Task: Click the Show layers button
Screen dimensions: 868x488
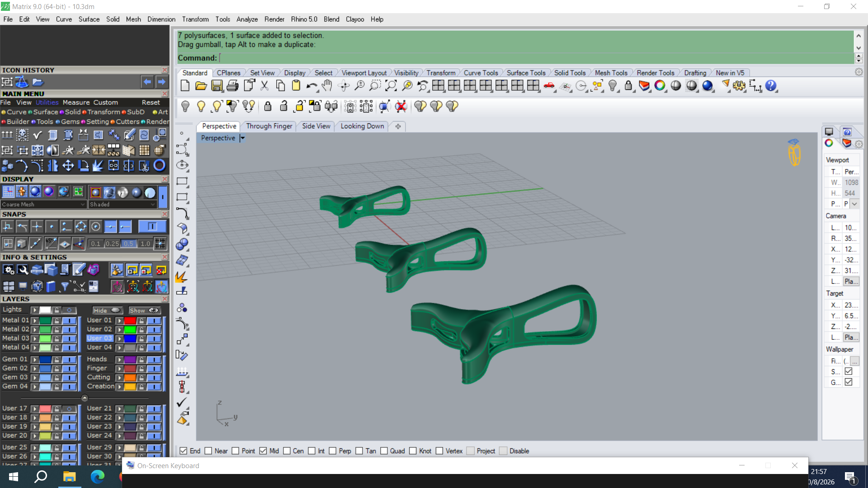Action: (x=144, y=310)
